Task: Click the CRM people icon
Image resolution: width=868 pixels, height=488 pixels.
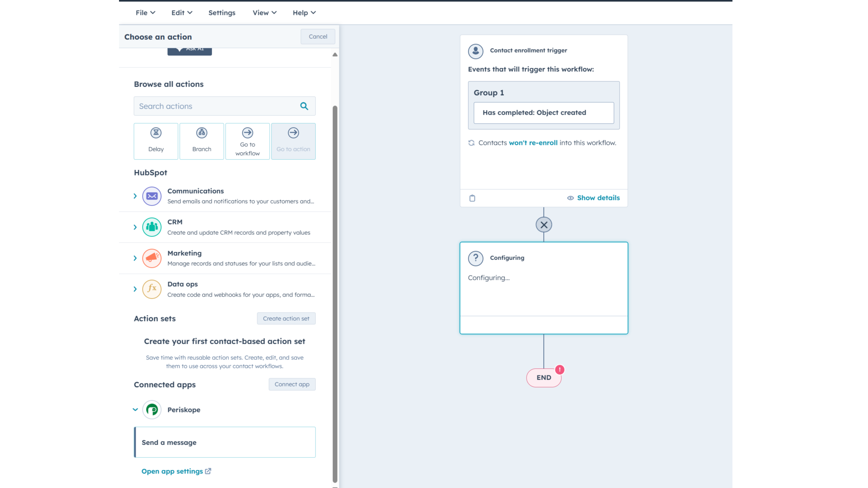Action: tap(152, 227)
